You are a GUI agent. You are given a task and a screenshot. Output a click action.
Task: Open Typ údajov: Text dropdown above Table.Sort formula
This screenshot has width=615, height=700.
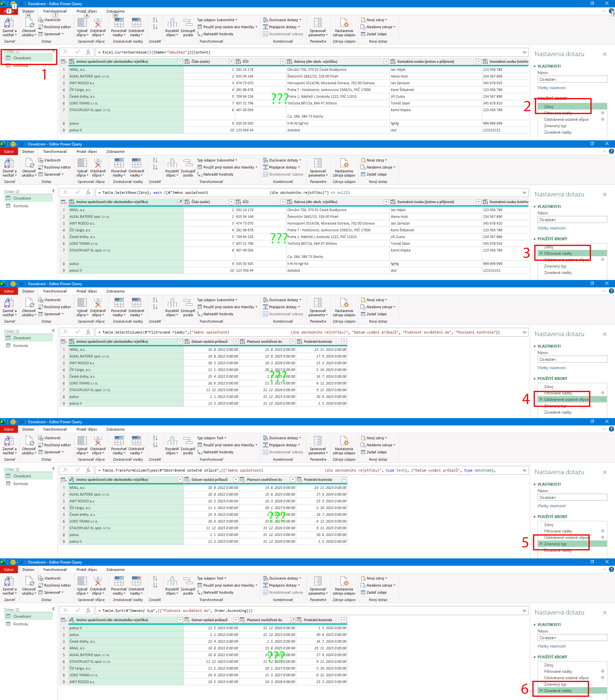click(211, 578)
